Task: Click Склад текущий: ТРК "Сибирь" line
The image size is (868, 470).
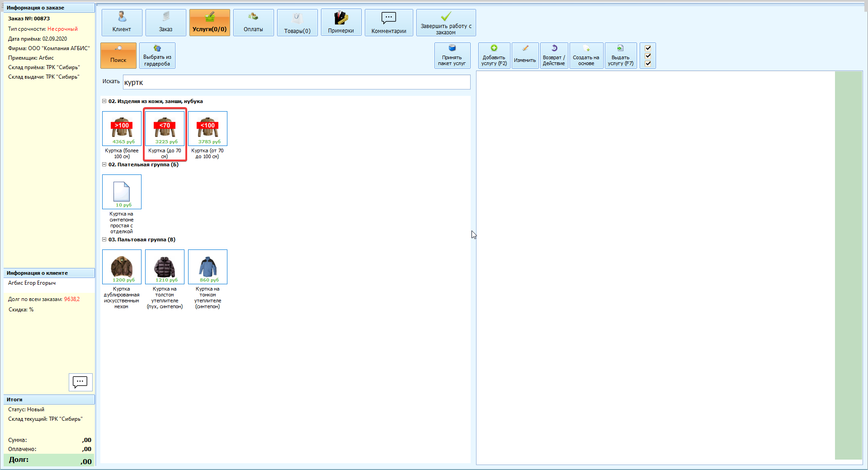Action: [45, 419]
